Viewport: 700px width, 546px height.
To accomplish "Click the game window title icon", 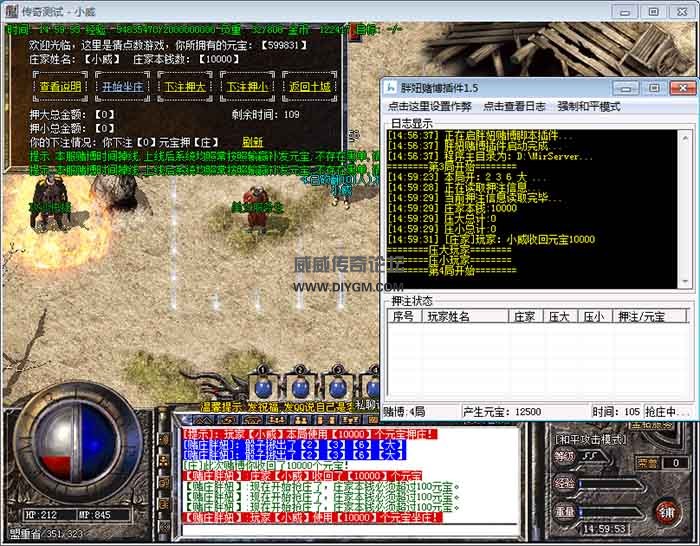I will click(12, 11).
